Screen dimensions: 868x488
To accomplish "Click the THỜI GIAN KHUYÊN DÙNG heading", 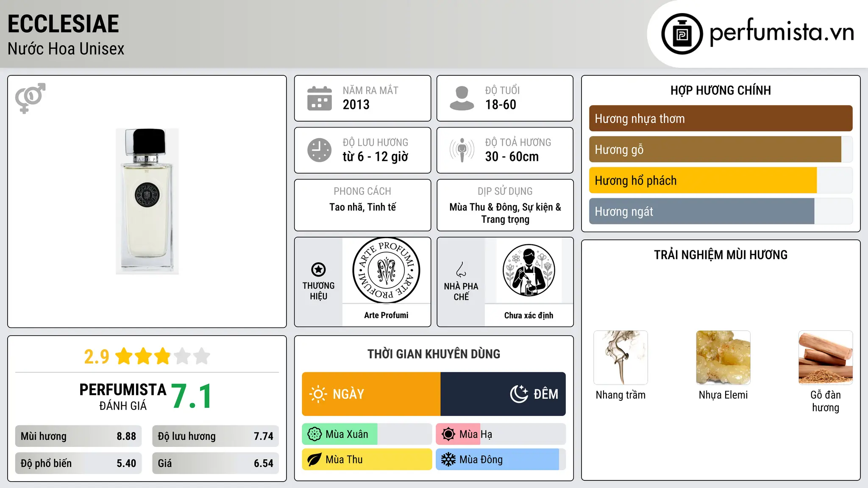I will [434, 354].
